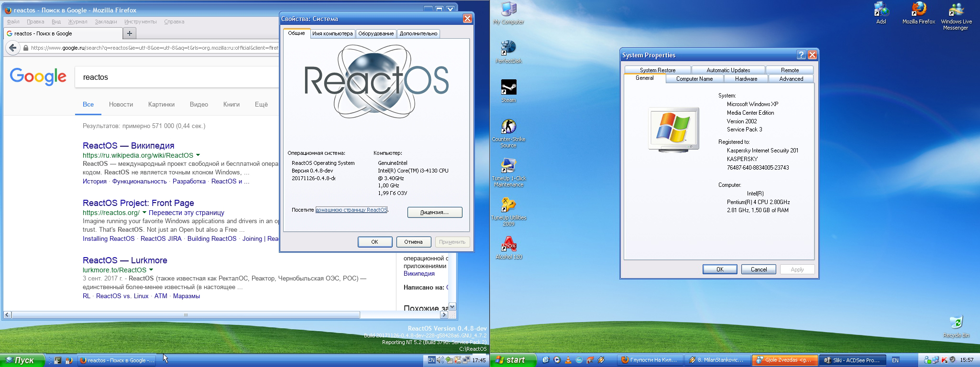Click Firefox horizontal scrollbar thumb

coord(186,315)
